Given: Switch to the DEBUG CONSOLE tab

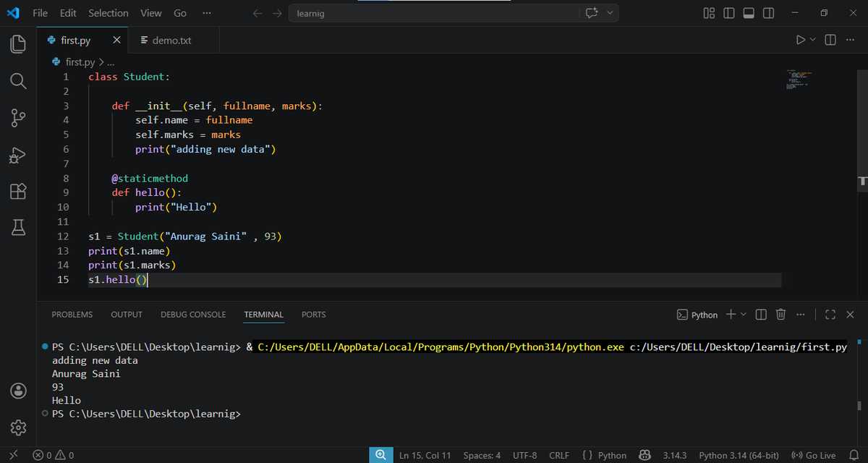Looking at the screenshot, I should click(193, 315).
